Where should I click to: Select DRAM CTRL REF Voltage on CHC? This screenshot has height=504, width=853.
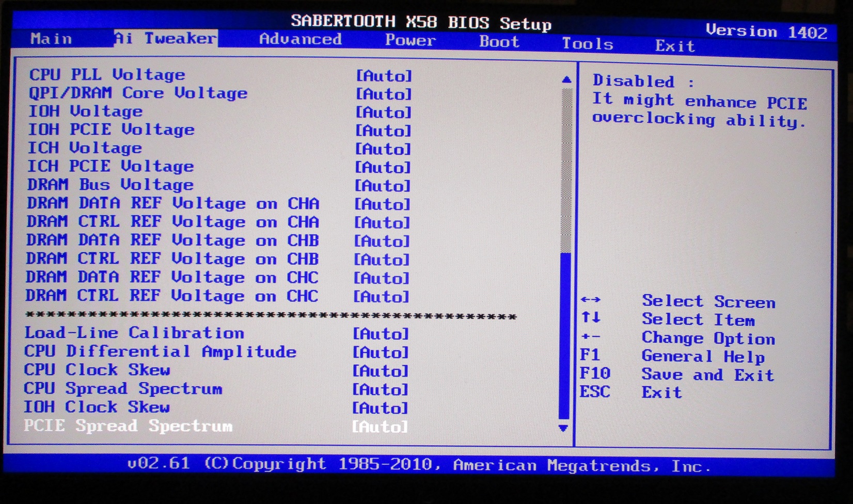click(172, 296)
